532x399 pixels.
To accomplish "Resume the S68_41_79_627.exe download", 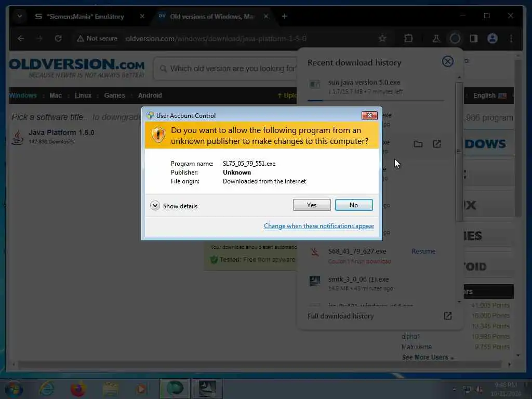I will (423, 251).
